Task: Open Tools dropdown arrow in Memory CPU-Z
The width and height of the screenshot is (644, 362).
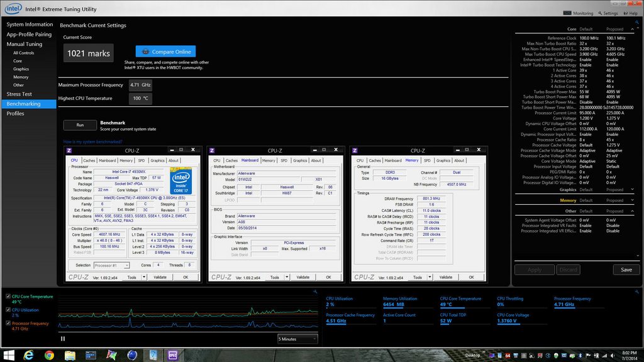Action: [x=430, y=277]
